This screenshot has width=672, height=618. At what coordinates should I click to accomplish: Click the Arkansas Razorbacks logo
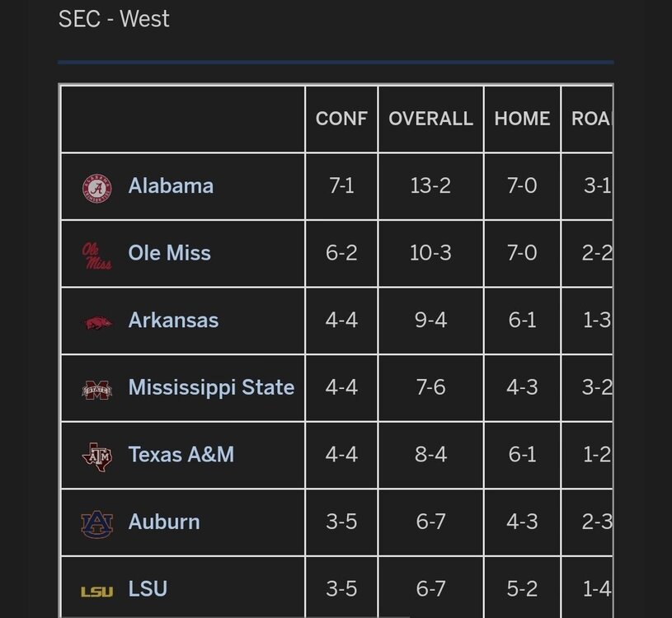(96, 321)
